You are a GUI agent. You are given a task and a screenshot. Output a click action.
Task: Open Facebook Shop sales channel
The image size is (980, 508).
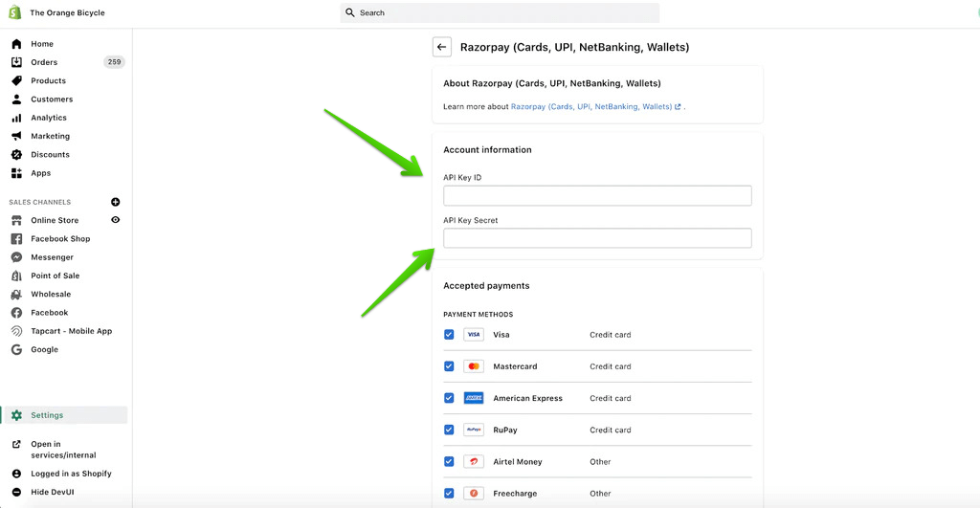pos(60,239)
